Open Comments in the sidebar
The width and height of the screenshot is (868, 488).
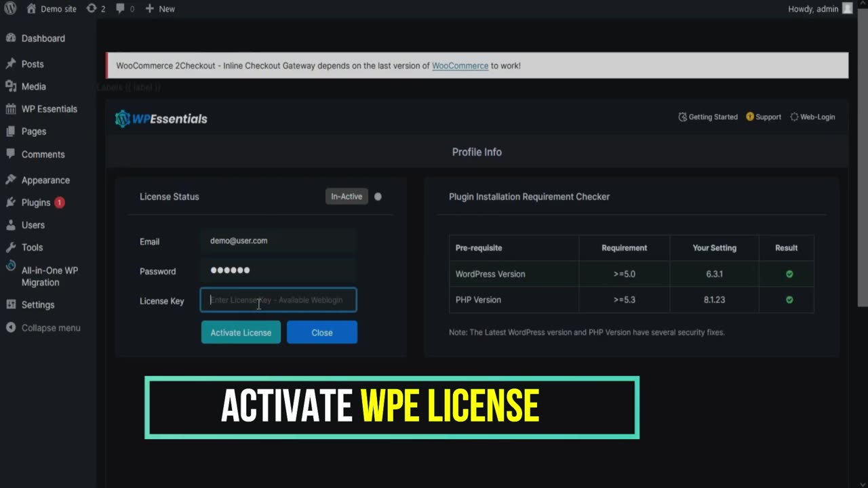[x=43, y=155]
